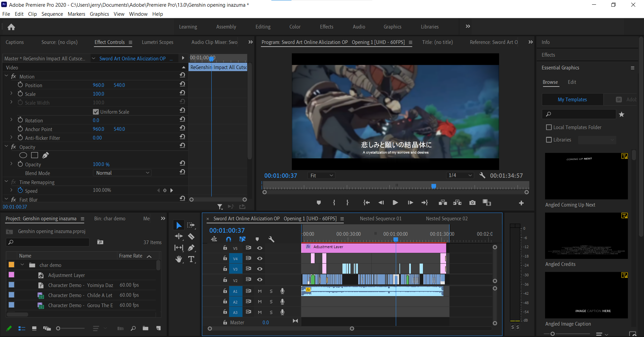Select My Templates button
The image size is (644, 337).
(x=572, y=100)
